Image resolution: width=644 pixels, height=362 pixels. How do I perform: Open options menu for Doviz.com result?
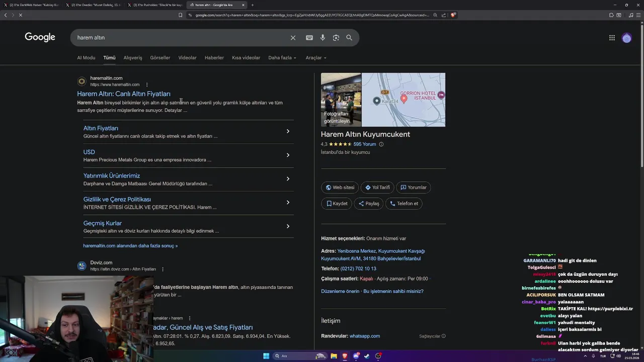tap(163, 269)
